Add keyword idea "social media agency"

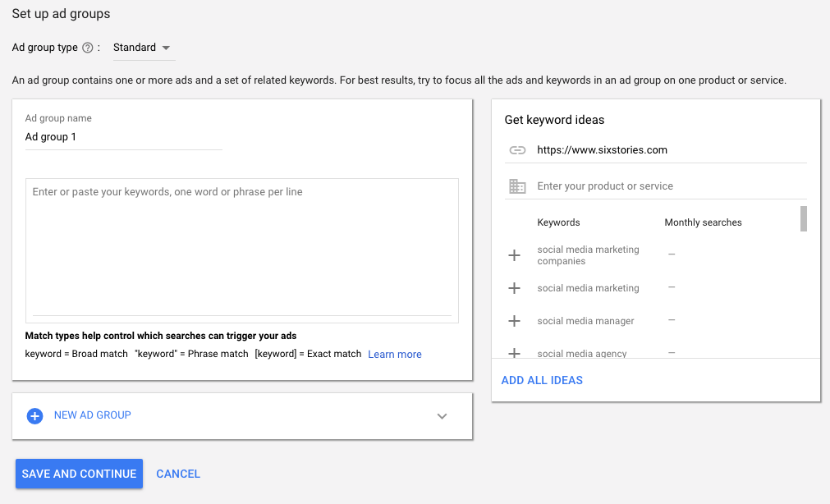(x=514, y=351)
